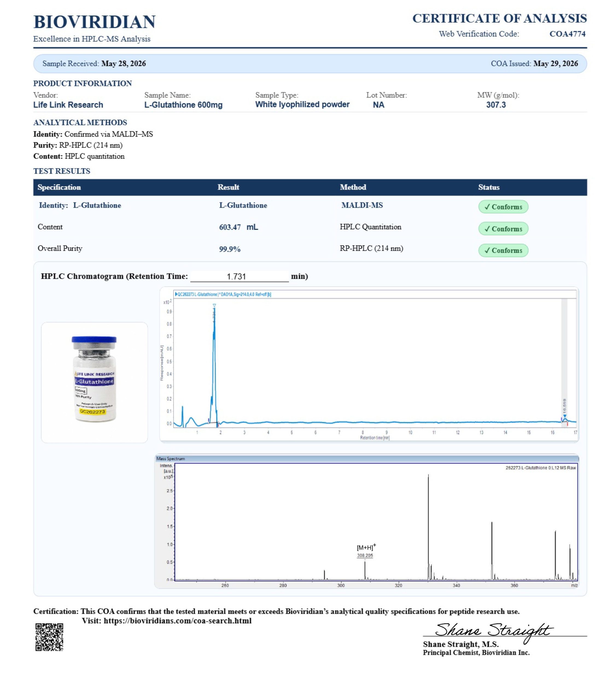
Task: Click vendor name Life Link Research
Action: [68, 105]
